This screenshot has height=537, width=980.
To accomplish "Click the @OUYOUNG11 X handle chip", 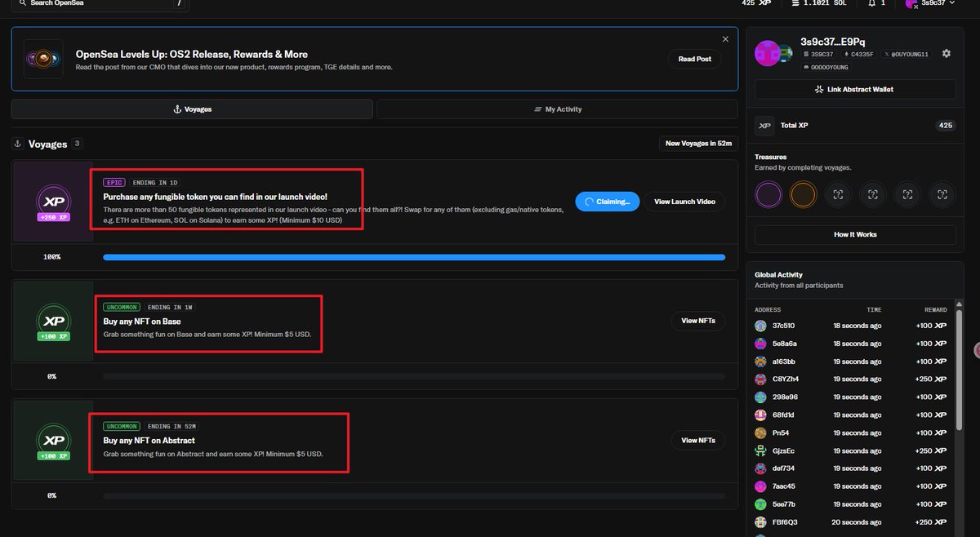I will 906,54.
